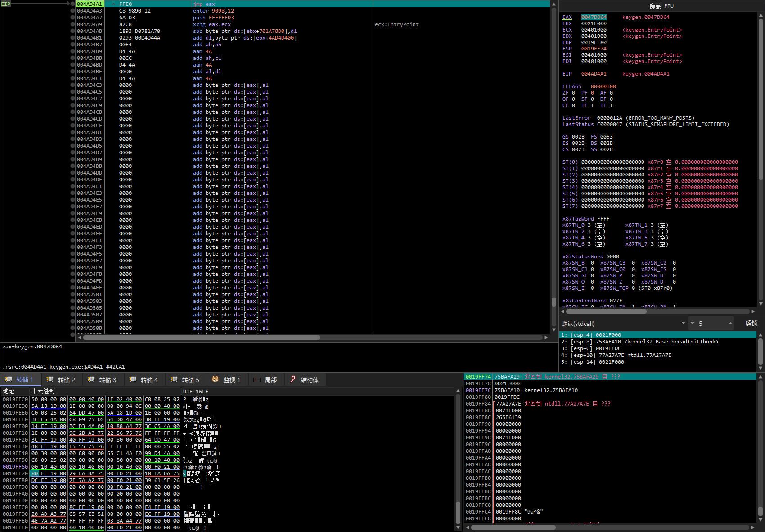Toggle breakpoint bullet at address 004AD4B7
765x532 pixels.
72,45
